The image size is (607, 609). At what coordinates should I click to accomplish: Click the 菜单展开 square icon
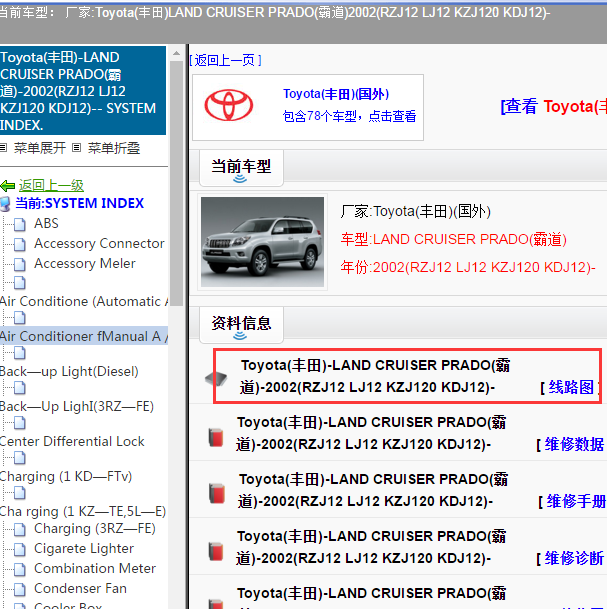point(3,148)
